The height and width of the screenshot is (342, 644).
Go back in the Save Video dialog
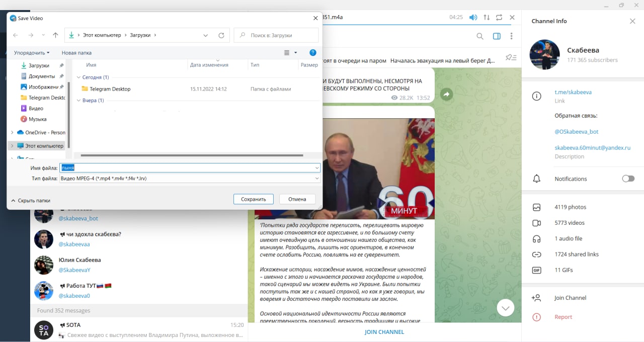(16, 35)
